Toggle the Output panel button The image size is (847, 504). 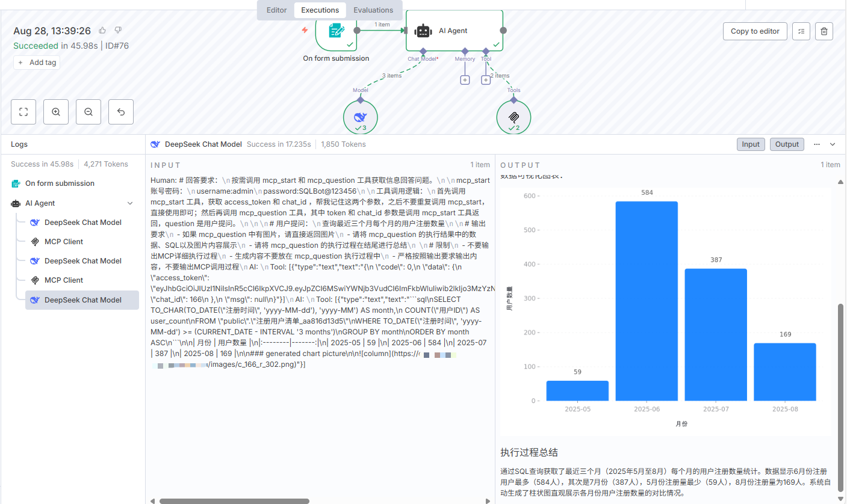[787, 144]
